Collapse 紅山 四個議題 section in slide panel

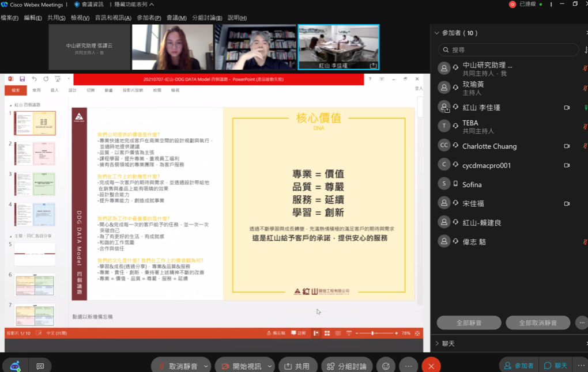tap(10, 105)
